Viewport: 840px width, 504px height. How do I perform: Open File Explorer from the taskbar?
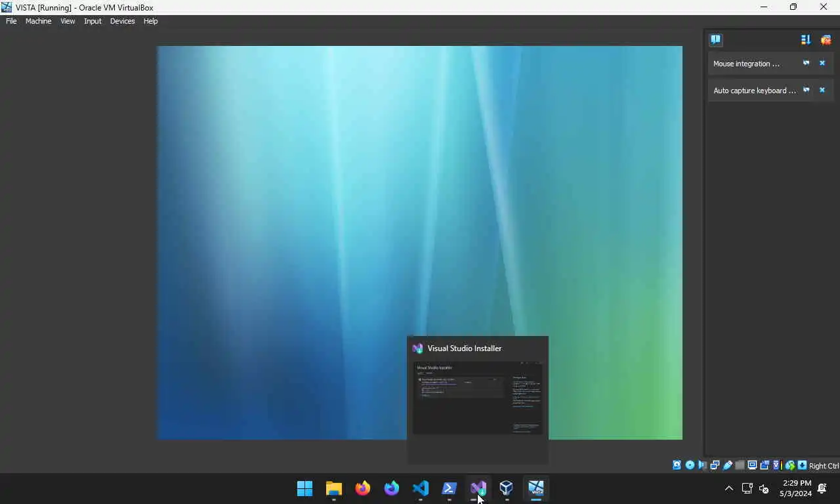point(334,488)
